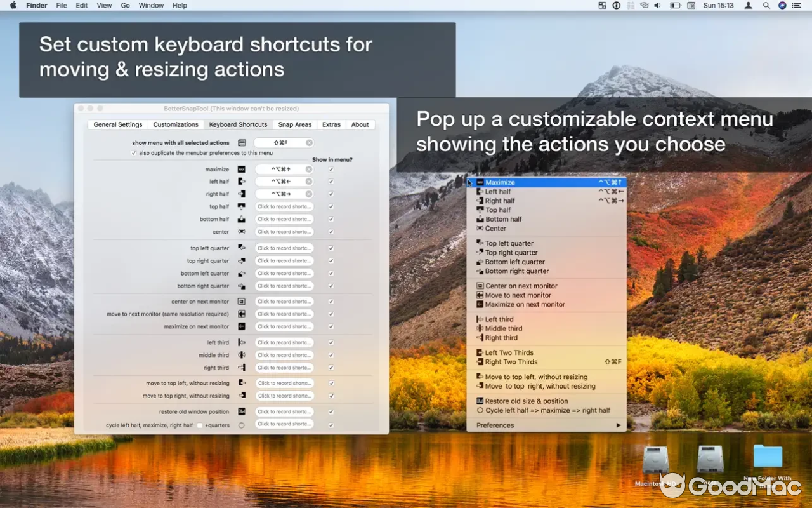Click the menu list icon beside 'show menu with all selected actions'
Screen dimensions: 812x508
(x=242, y=142)
